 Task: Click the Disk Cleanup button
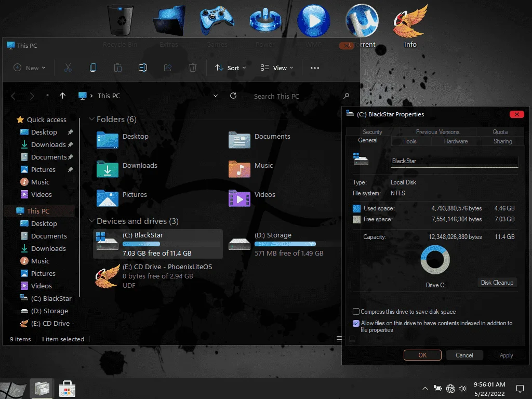pyautogui.click(x=497, y=283)
